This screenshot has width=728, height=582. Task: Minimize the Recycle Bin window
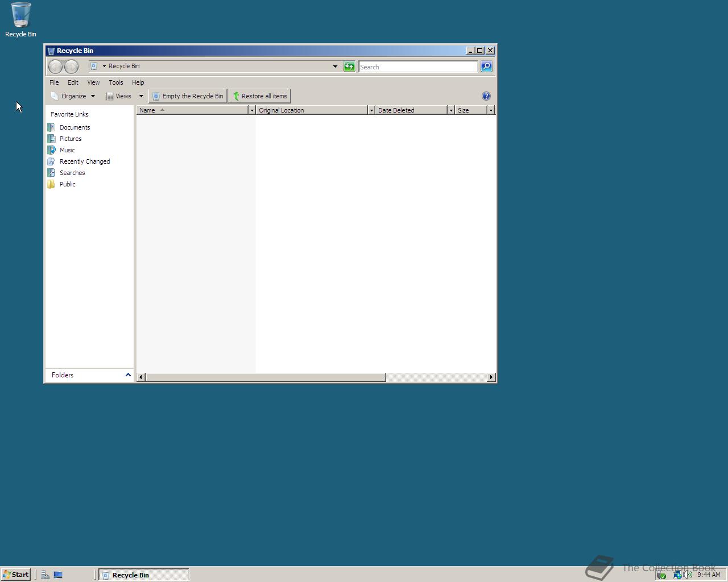[470, 51]
